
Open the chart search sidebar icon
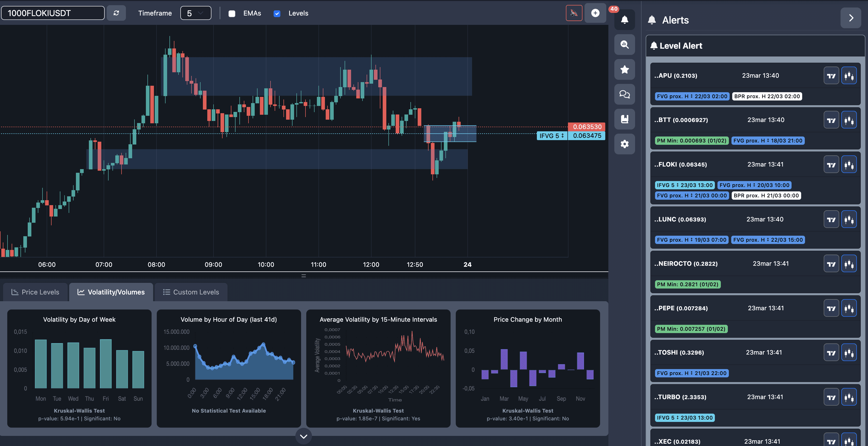624,45
